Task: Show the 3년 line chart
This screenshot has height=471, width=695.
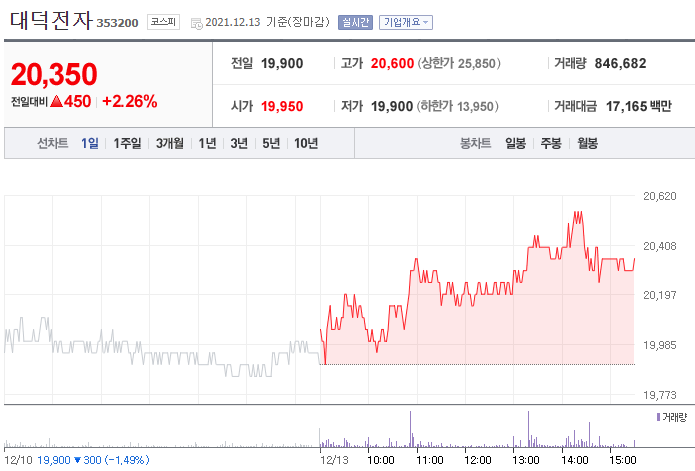Action: [239, 143]
